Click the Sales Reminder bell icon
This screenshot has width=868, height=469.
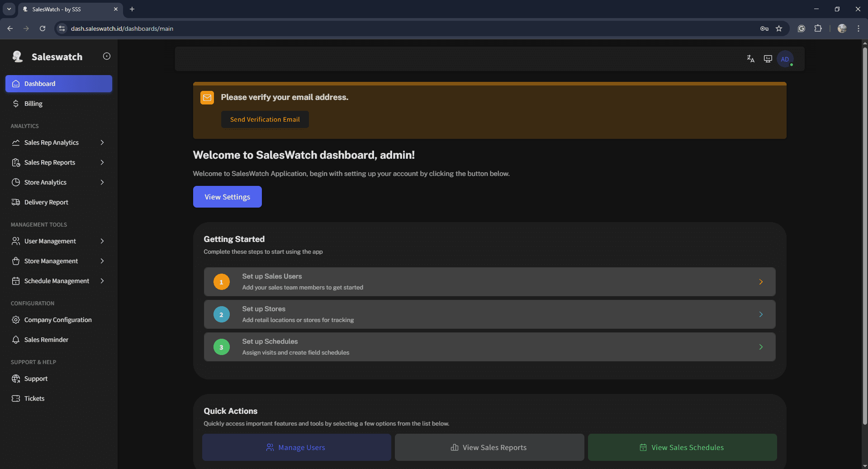point(16,340)
